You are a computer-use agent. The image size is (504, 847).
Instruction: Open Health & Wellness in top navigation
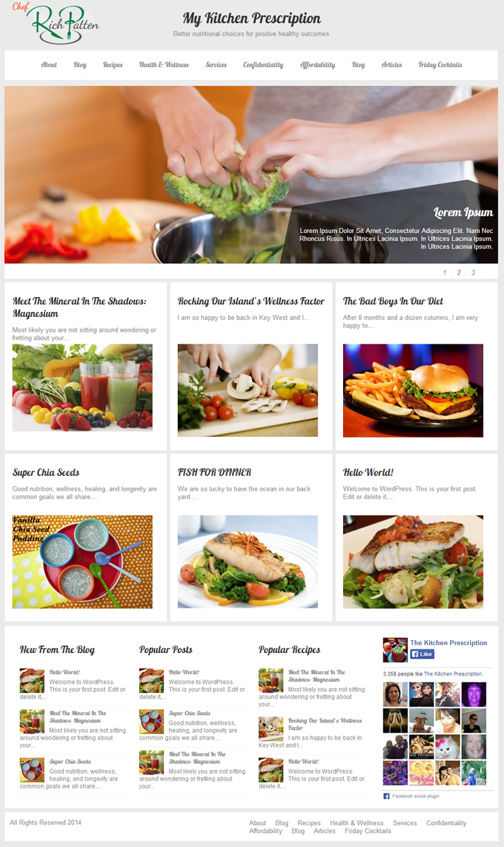pyautogui.click(x=164, y=65)
